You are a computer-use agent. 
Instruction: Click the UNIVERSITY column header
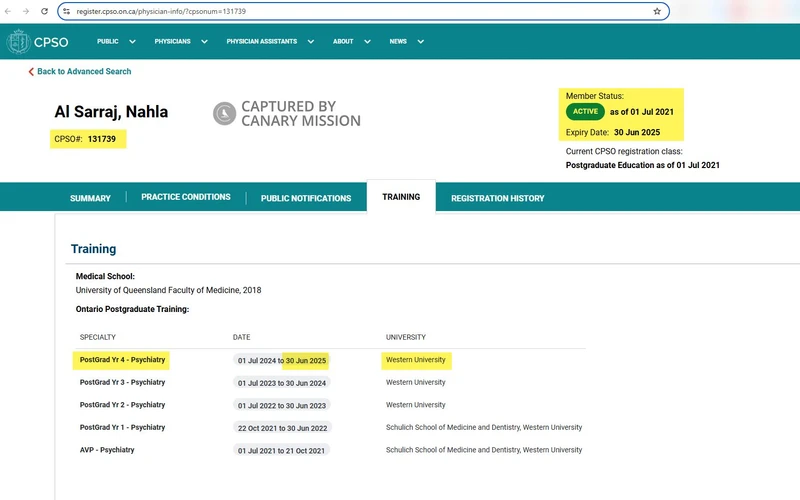[x=406, y=337]
